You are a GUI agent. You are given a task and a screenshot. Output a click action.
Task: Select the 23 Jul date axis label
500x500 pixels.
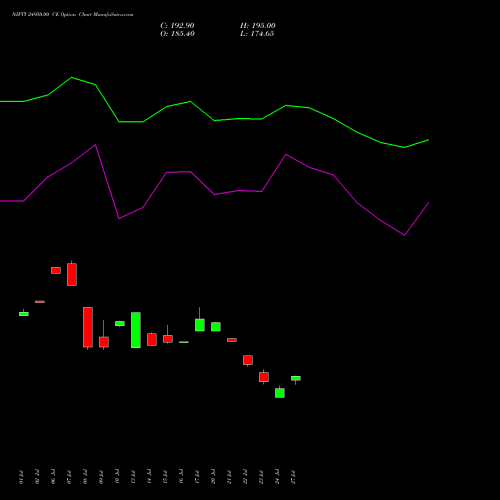[x=261, y=477]
